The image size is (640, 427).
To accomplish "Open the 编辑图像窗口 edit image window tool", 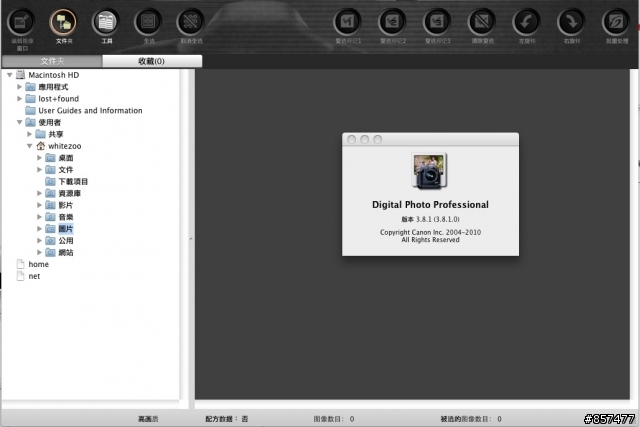I will click(x=22, y=22).
